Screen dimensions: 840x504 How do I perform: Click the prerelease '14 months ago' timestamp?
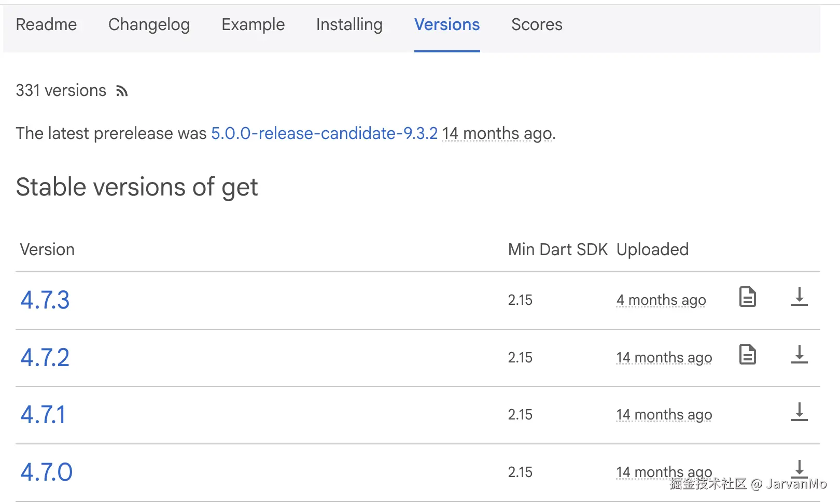point(496,133)
